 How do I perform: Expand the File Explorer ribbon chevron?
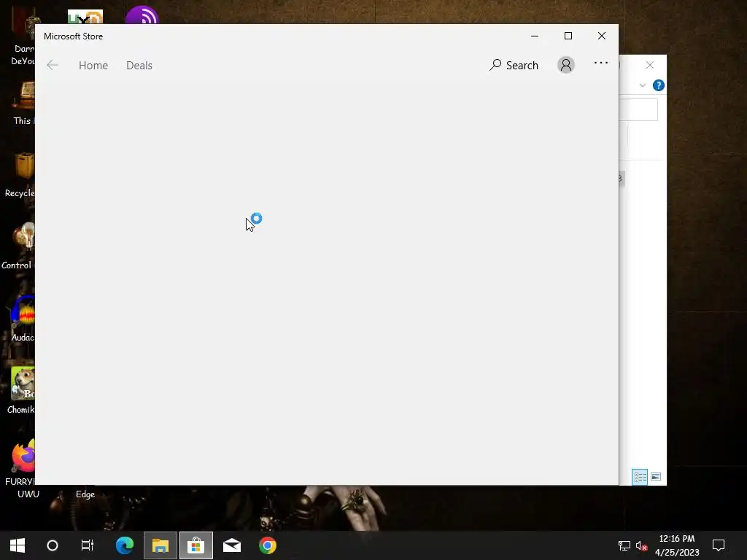[643, 86]
